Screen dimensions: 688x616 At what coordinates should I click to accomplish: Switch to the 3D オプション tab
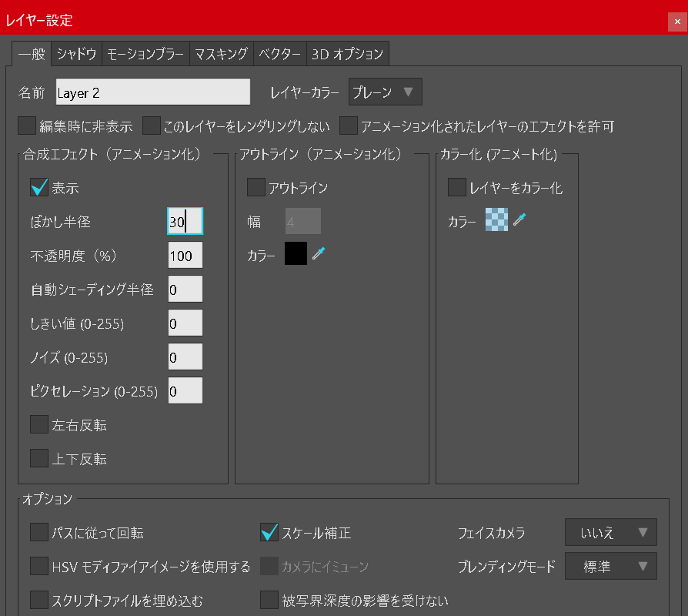click(347, 54)
